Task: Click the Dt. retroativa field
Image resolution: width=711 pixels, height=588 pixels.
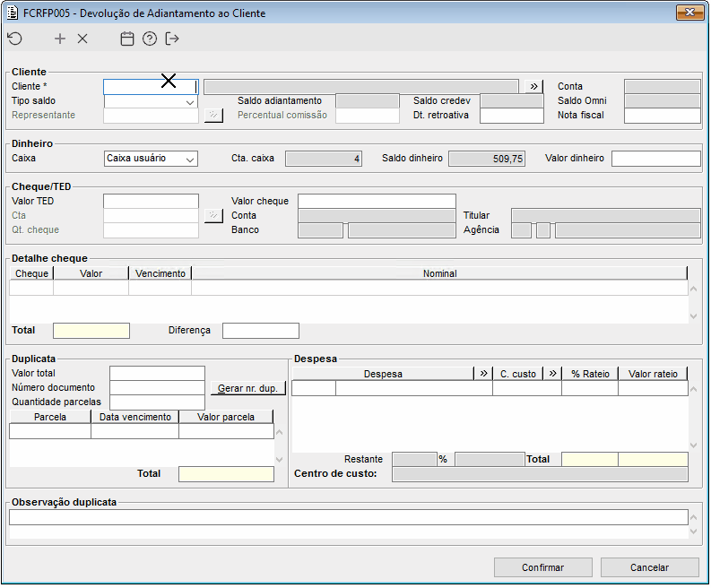Action: pyautogui.click(x=511, y=116)
